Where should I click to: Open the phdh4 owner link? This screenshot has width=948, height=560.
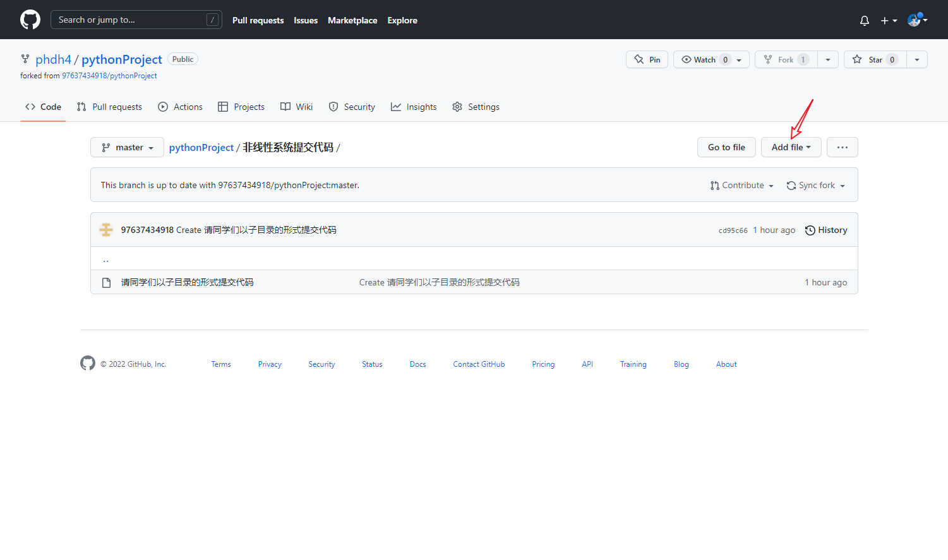click(53, 59)
